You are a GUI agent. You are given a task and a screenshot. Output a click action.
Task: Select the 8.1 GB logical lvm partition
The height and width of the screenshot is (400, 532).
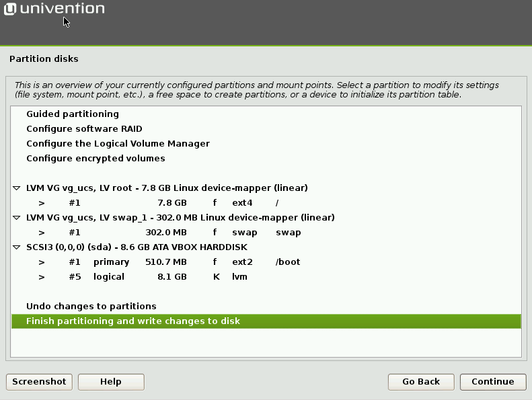tap(266, 277)
